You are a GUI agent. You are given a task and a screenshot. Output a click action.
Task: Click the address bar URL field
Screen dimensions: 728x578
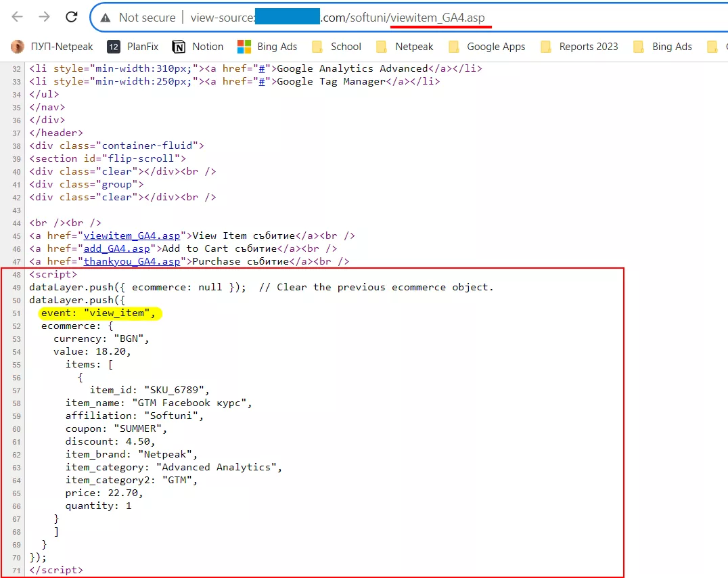tap(409, 18)
